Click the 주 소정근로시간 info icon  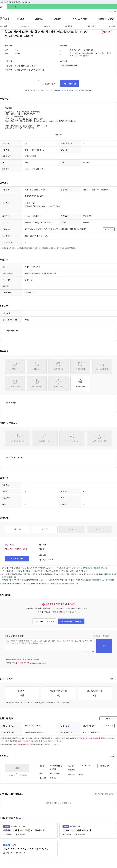38,196
